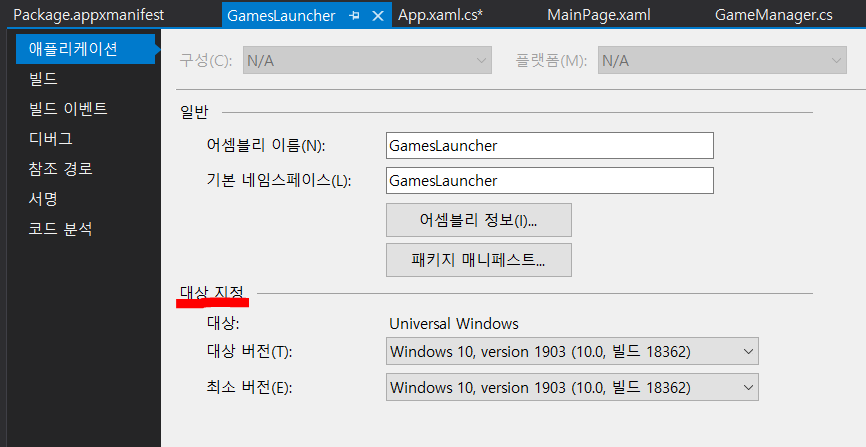Click the 기본 네임스페이스(L) input field
This screenshot has width=866, height=447.
550,181
